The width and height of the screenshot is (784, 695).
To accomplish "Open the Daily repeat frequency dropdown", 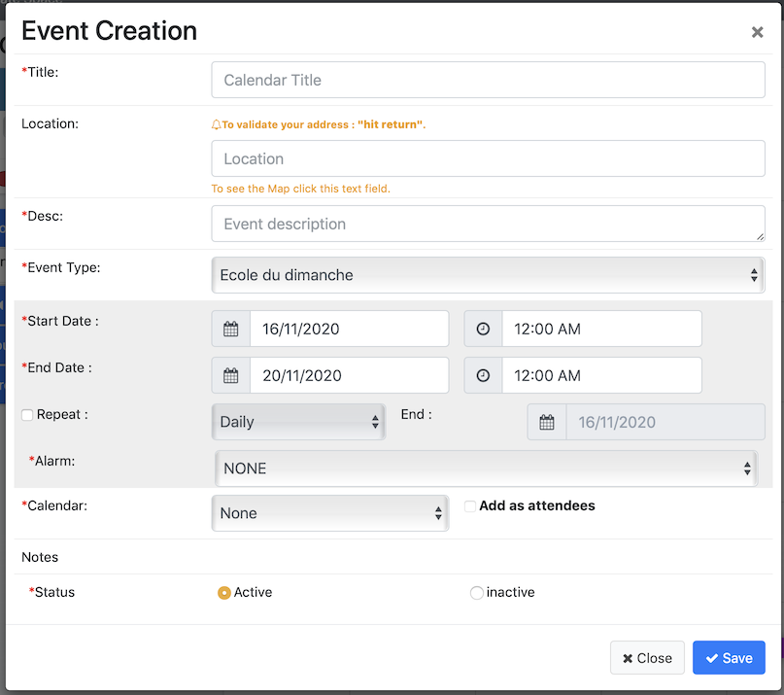I will tap(298, 422).
